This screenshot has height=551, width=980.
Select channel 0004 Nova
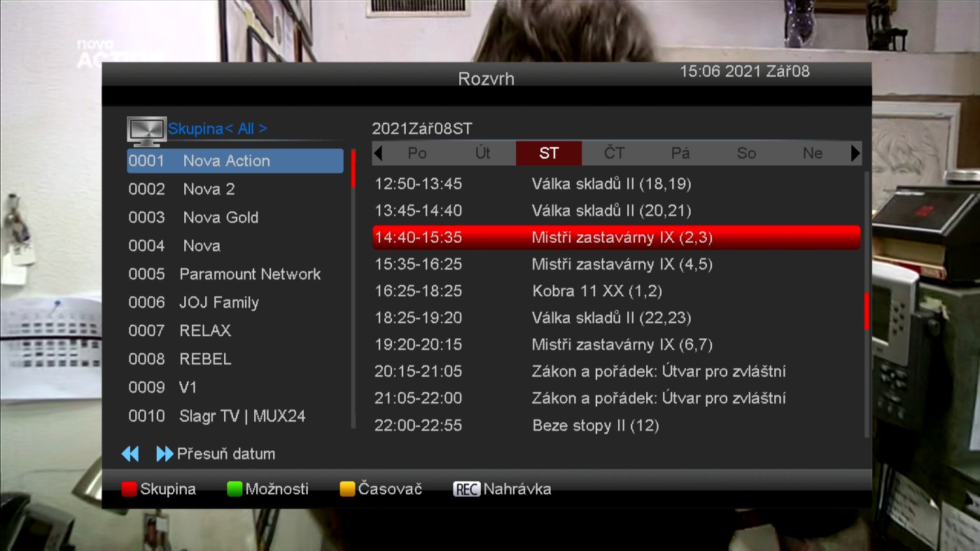click(x=235, y=246)
